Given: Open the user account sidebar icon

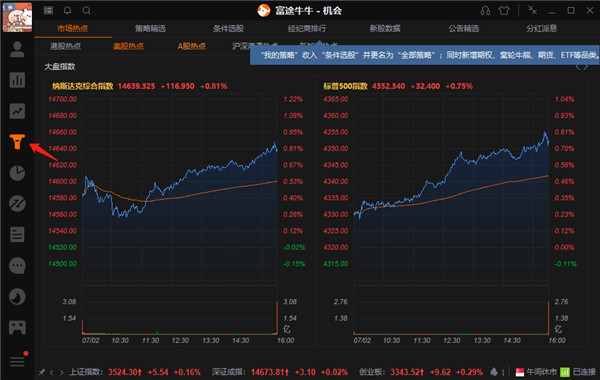Looking at the screenshot, I should point(17,49).
